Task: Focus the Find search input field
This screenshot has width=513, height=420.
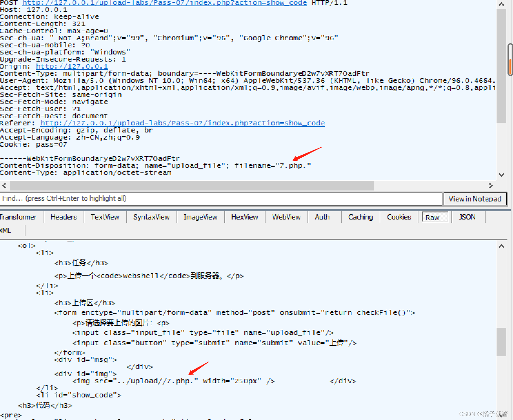Action: tap(221, 199)
